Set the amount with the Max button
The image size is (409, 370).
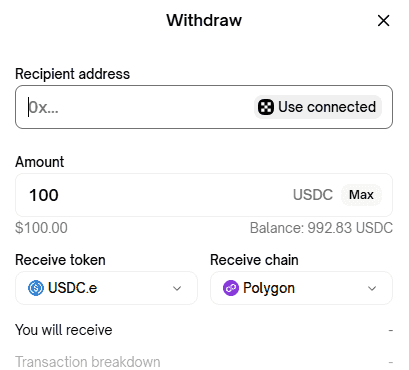click(x=361, y=195)
